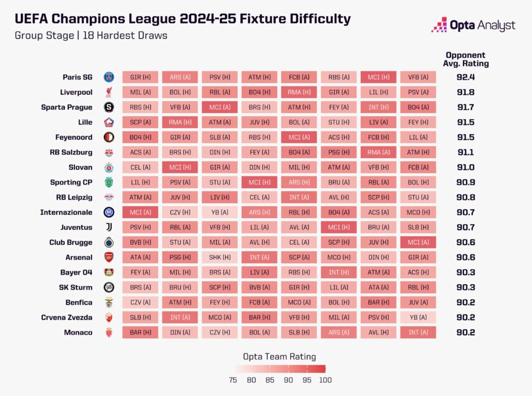Select the Club Brugge crest icon
This screenshot has width=532, height=396.
click(109, 242)
